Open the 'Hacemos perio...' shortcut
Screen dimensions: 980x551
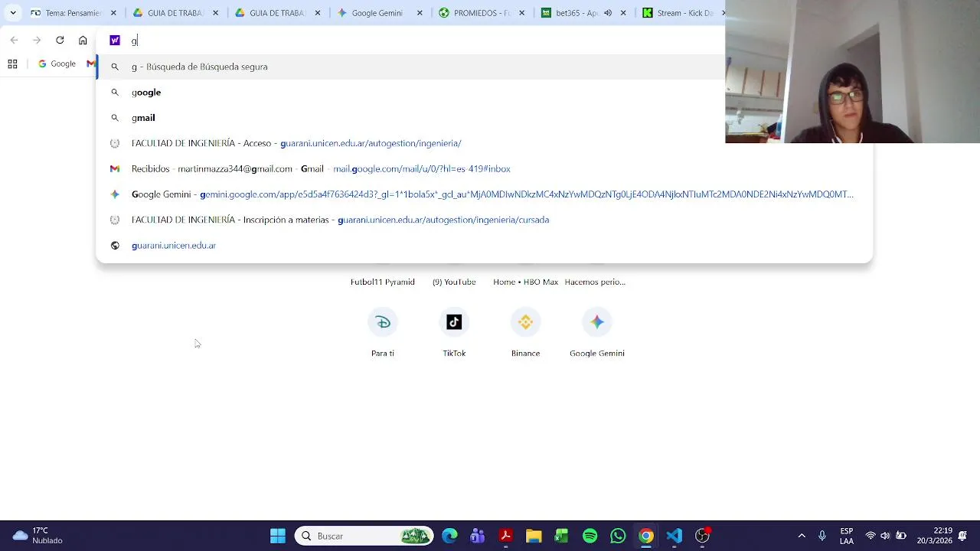point(595,282)
